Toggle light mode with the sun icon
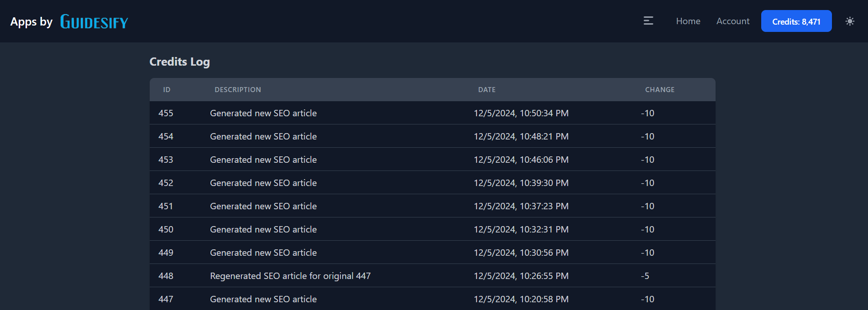868x310 pixels. [850, 21]
